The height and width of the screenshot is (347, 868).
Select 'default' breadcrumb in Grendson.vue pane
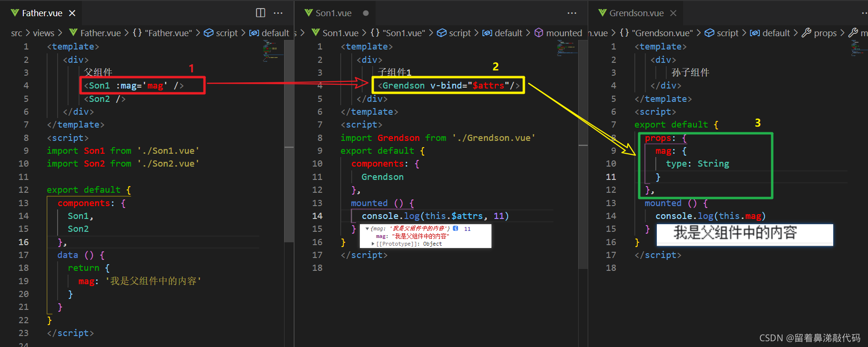pyautogui.click(x=770, y=33)
